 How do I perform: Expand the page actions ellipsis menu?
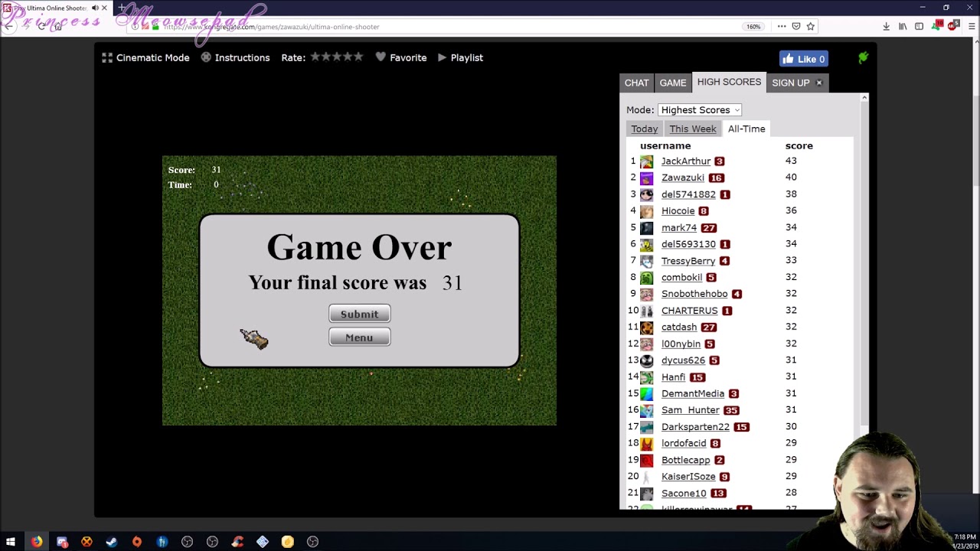(x=782, y=26)
